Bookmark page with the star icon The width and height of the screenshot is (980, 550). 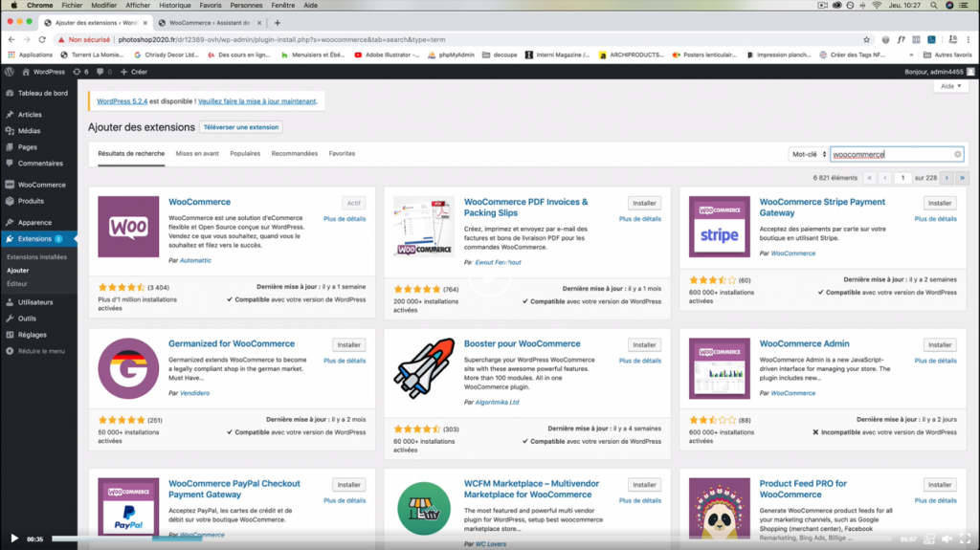[x=866, y=39]
